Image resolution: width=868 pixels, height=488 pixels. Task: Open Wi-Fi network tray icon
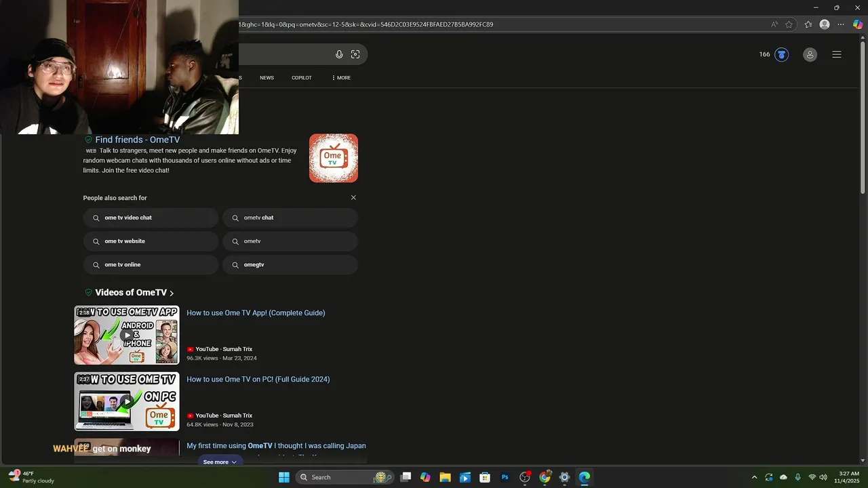pos(812,477)
